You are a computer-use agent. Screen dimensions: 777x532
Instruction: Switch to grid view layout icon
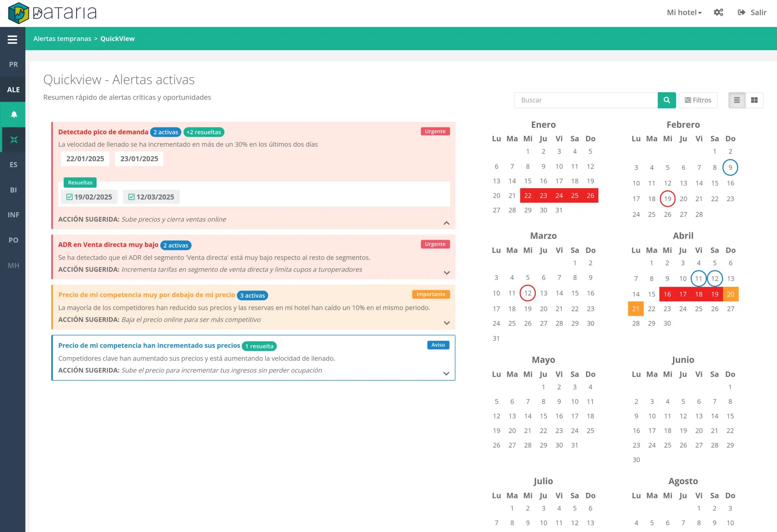tap(754, 100)
